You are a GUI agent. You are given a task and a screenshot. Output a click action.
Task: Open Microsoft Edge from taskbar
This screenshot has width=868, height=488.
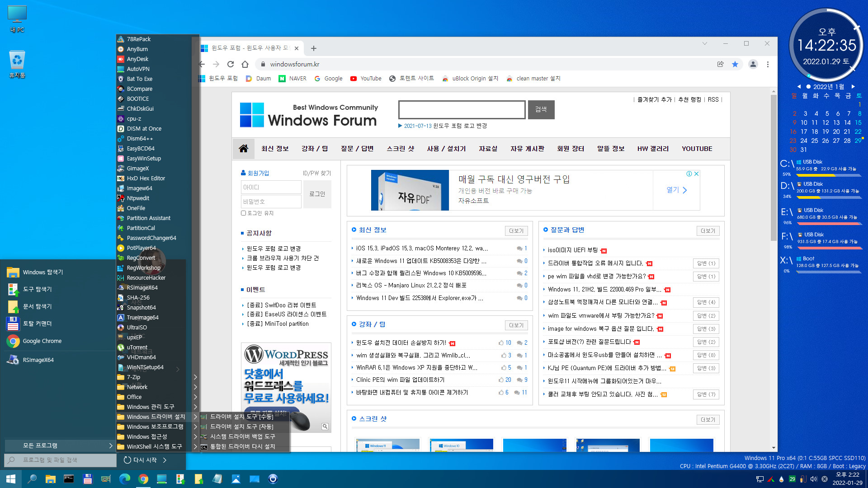[x=124, y=479]
